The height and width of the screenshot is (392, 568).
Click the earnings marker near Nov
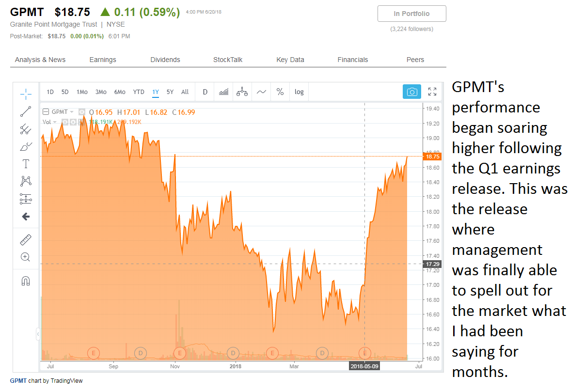pyautogui.click(x=180, y=353)
